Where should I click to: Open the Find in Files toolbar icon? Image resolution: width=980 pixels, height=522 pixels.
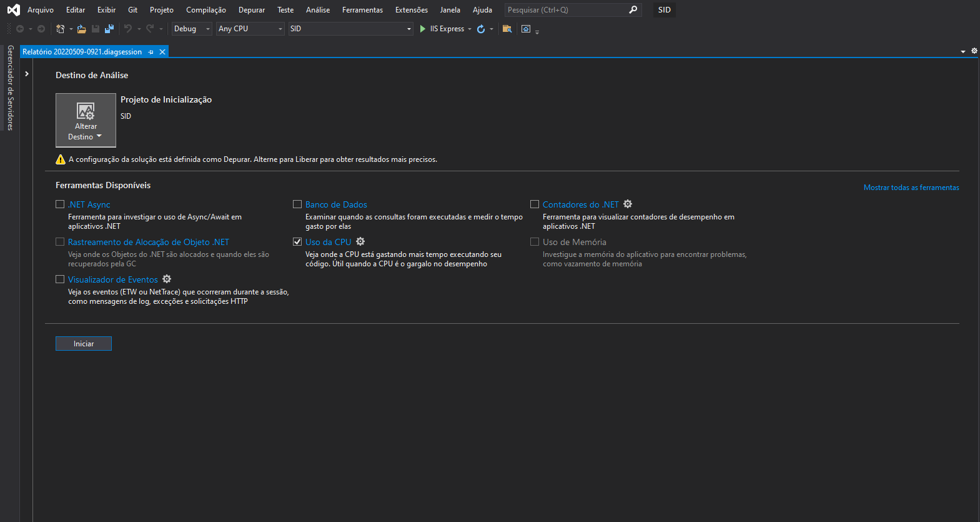pyautogui.click(x=507, y=29)
